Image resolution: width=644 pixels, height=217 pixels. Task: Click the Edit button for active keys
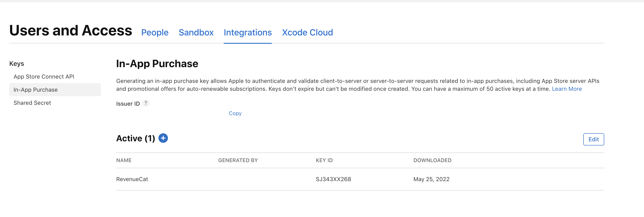(x=593, y=139)
